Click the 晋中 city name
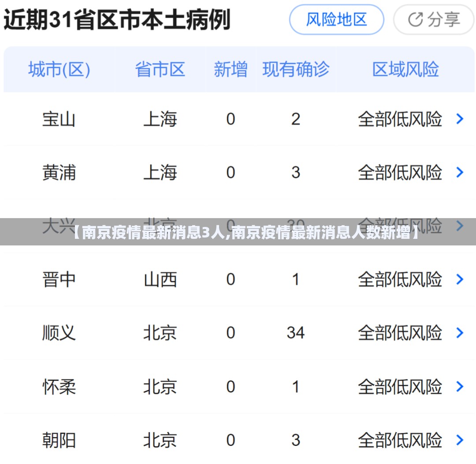 click(x=59, y=279)
